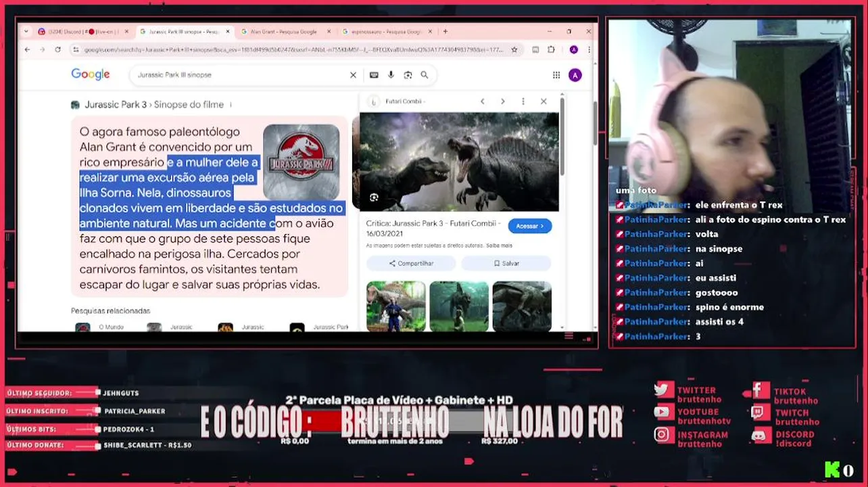Open the Chrome three-dot menu
Viewport: 868px width, 487px height.
[x=589, y=49]
